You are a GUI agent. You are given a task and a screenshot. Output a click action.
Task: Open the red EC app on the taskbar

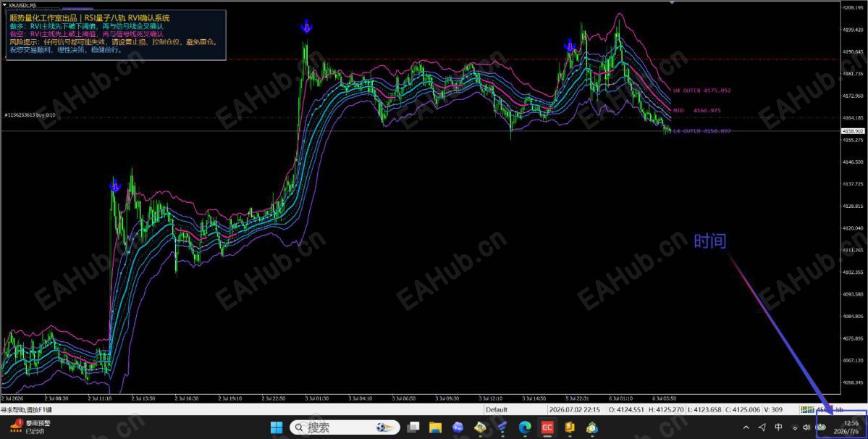tap(547, 427)
